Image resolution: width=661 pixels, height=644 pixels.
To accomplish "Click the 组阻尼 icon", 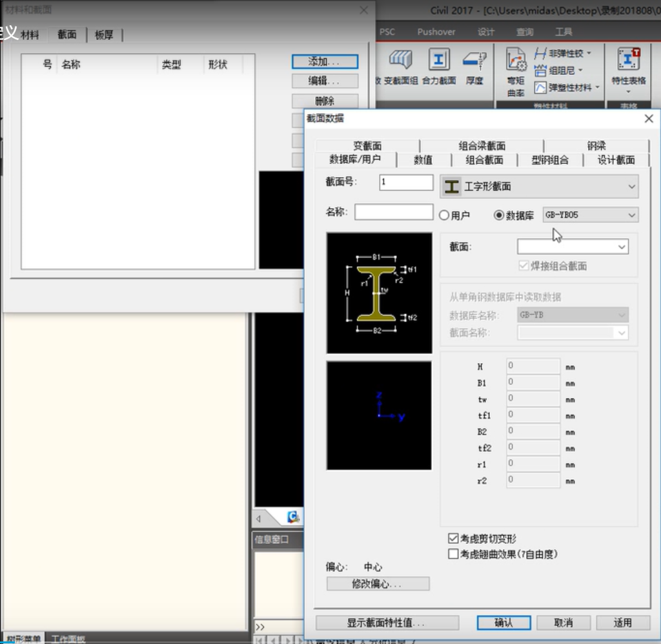I will (540, 70).
